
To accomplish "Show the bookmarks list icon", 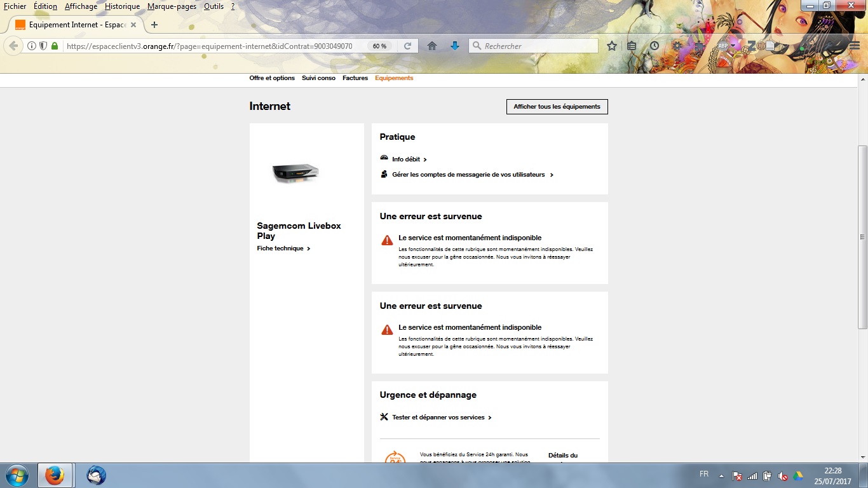I will click(x=632, y=46).
